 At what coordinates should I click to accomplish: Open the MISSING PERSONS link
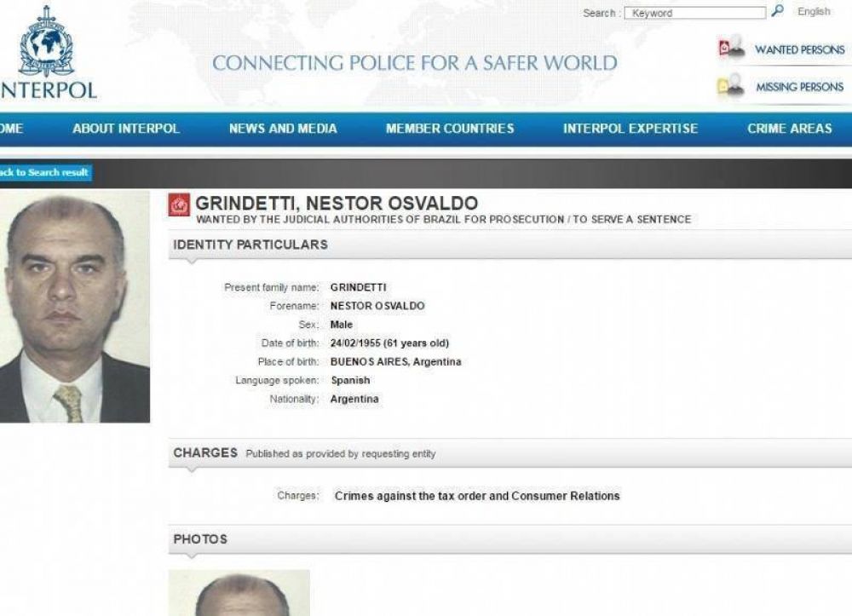pos(799,87)
